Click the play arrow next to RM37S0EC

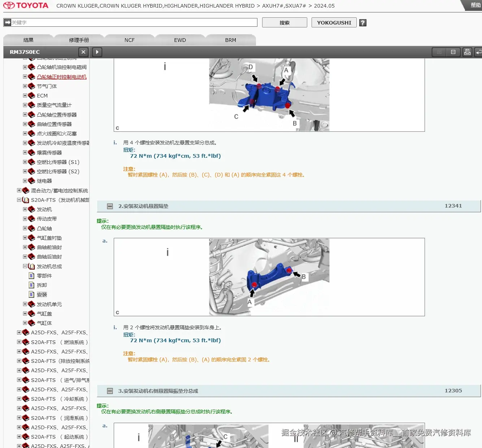(x=97, y=52)
